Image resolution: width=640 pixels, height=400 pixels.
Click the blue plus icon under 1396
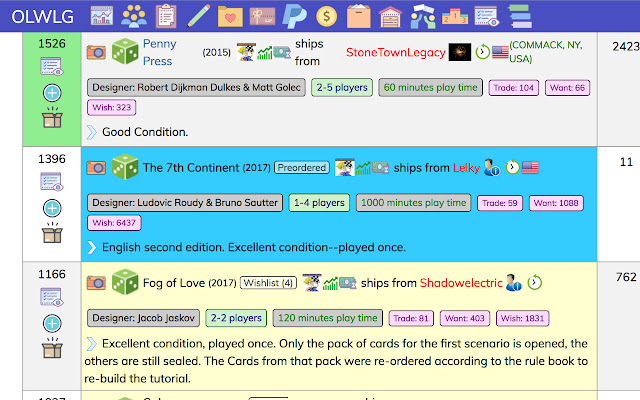(52, 208)
